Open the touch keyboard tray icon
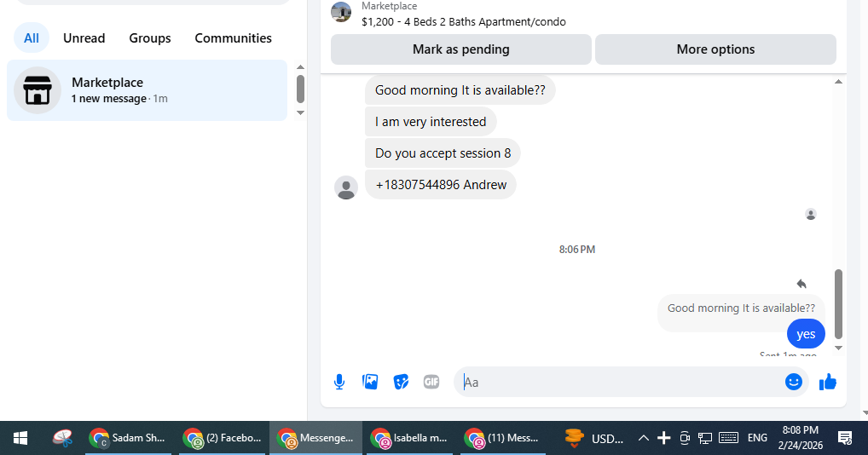868x455 pixels. coord(728,438)
